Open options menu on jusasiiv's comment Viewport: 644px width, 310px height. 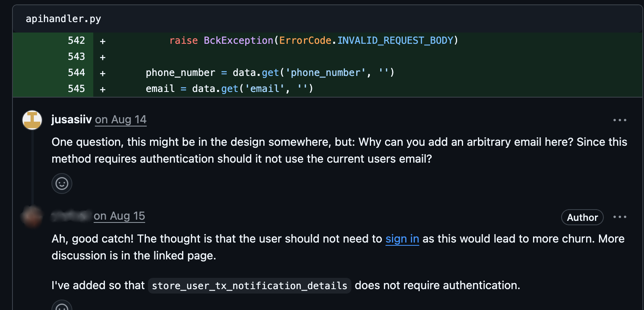(619, 120)
